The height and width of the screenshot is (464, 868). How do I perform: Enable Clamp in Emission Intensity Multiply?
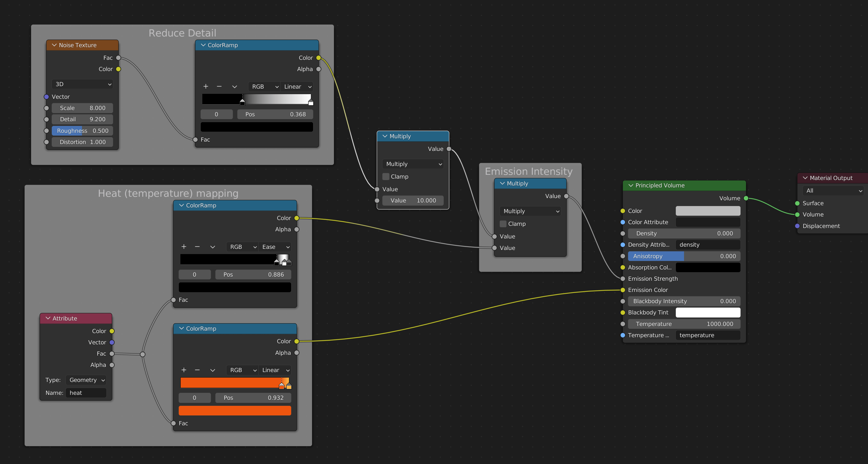point(503,224)
